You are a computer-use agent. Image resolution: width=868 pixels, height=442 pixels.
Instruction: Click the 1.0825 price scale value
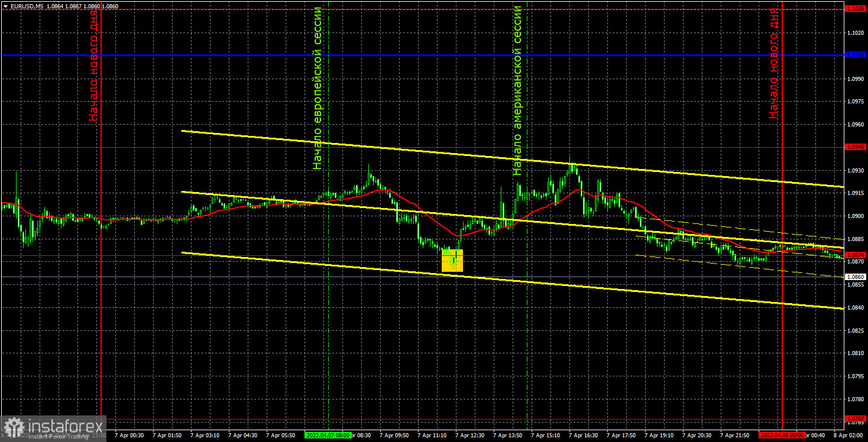[x=855, y=331]
